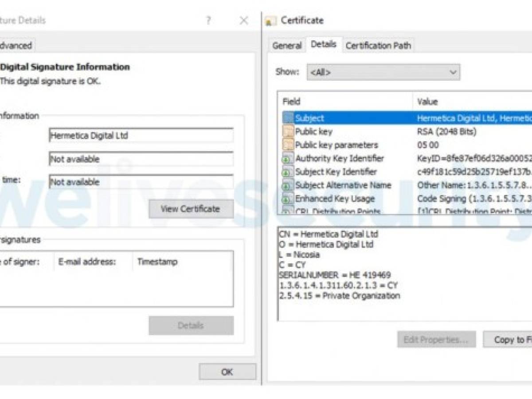Viewport: 532px width, 399px height.
Task: Click the RSA (2048 Bits) value
Action: [x=447, y=131]
